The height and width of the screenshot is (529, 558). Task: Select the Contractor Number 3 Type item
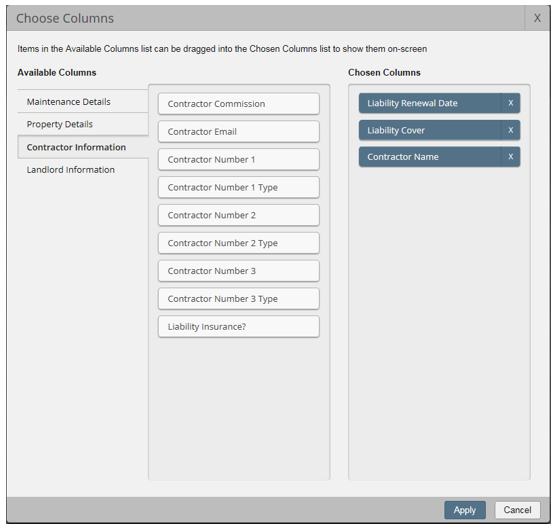click(x=239, y=299)
